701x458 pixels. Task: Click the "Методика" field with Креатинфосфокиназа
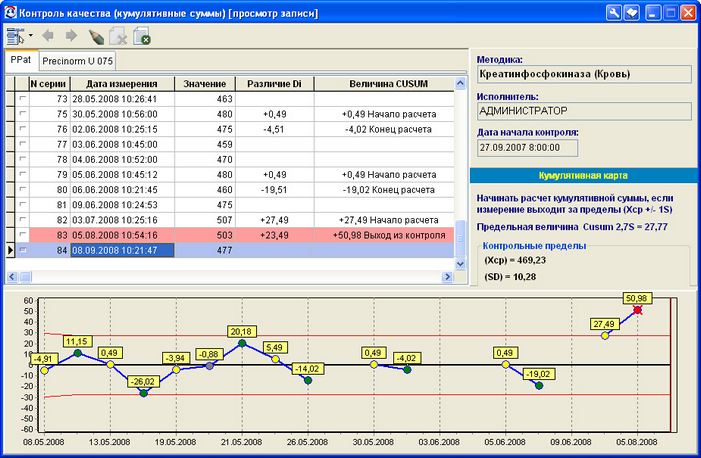point(584,74)
